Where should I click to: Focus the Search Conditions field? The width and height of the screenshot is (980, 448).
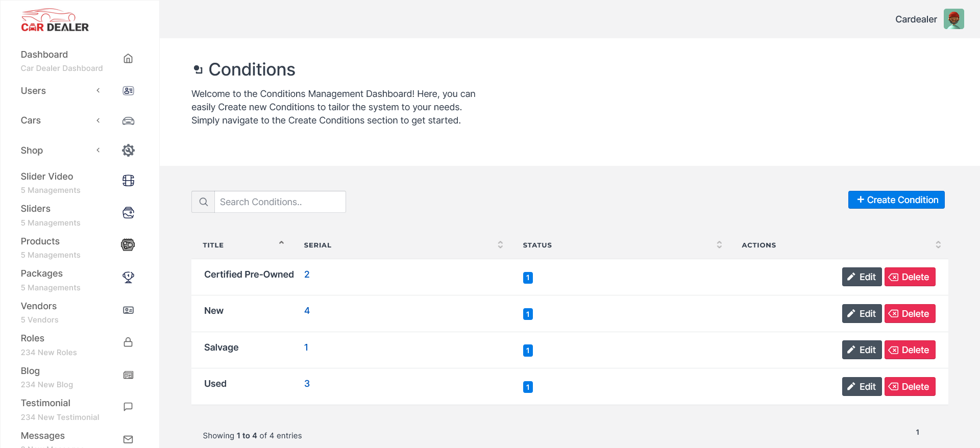click(280, 202)
